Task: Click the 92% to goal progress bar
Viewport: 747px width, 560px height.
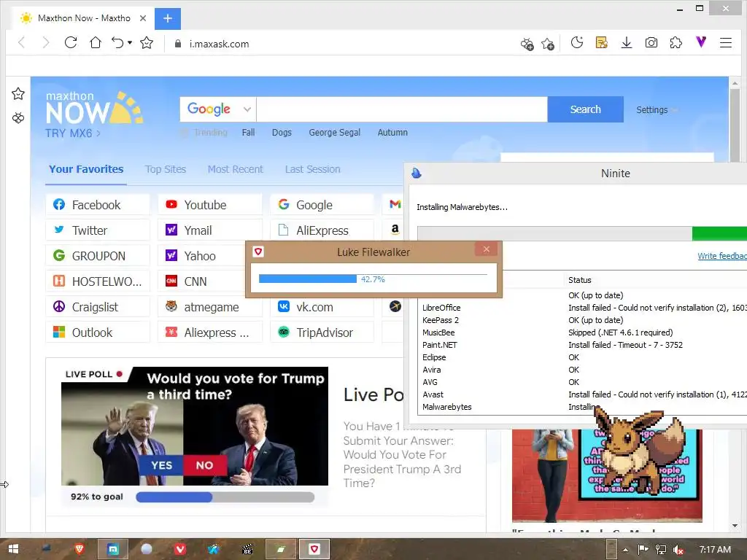Action: (225, 497)
